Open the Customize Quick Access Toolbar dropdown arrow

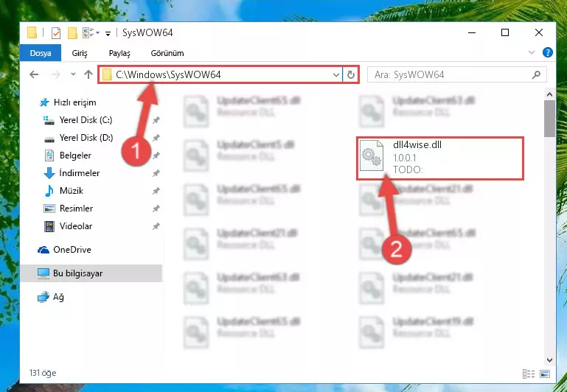[x=108, y=34]
